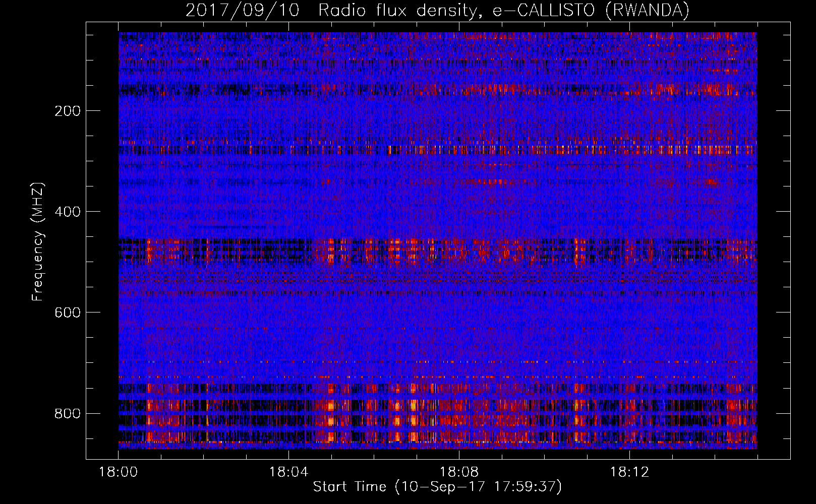Click the 400 frequency tick label
Image resolution: width=816 pixels, height=504 pixels.
click(68, 212)
